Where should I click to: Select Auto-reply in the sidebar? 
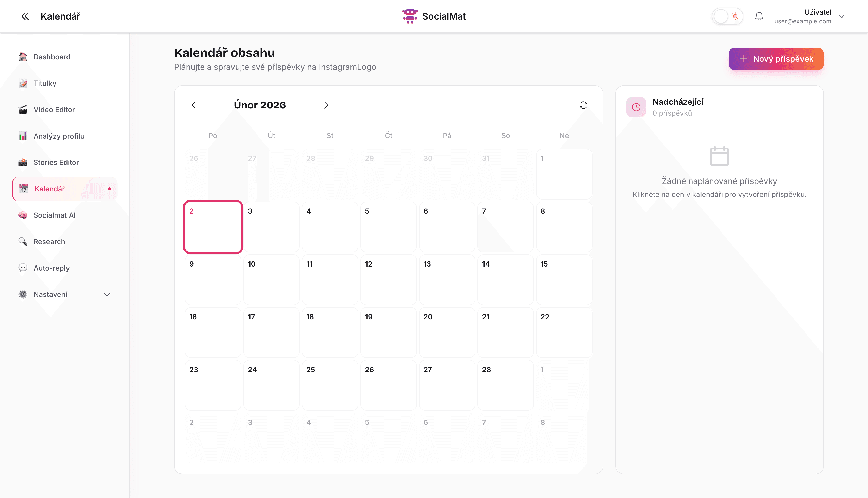tap(51, 268)
